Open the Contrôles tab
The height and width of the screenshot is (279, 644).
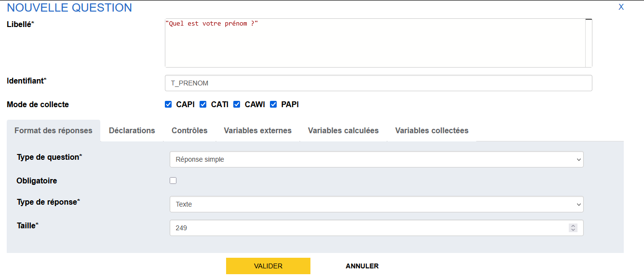(189, 131)
